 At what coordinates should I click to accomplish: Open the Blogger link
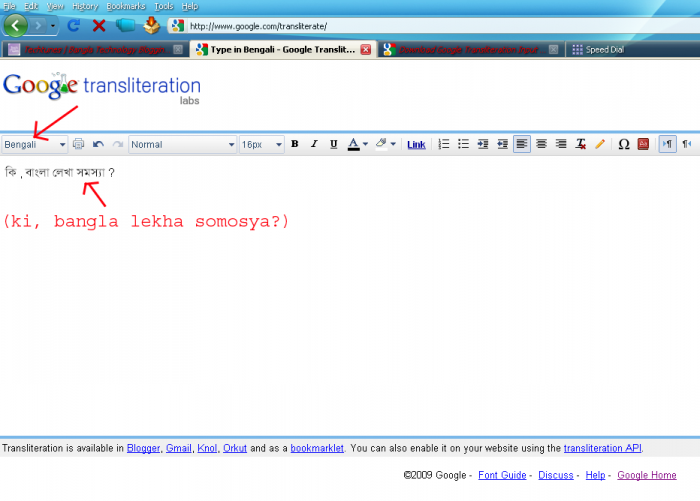143,448
